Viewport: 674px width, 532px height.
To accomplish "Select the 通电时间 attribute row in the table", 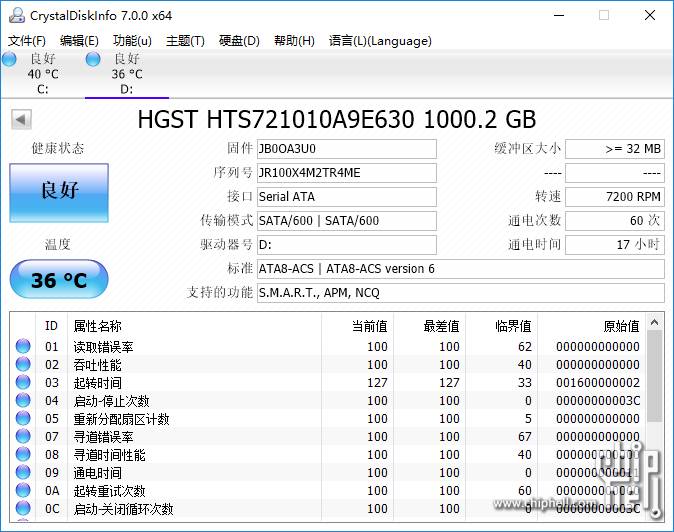I will (328, 473).
